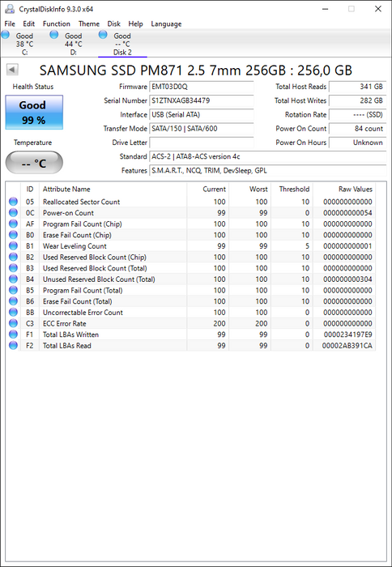
Task: Click the Total Host Writes value 282 GB
Action: point(358,100)
